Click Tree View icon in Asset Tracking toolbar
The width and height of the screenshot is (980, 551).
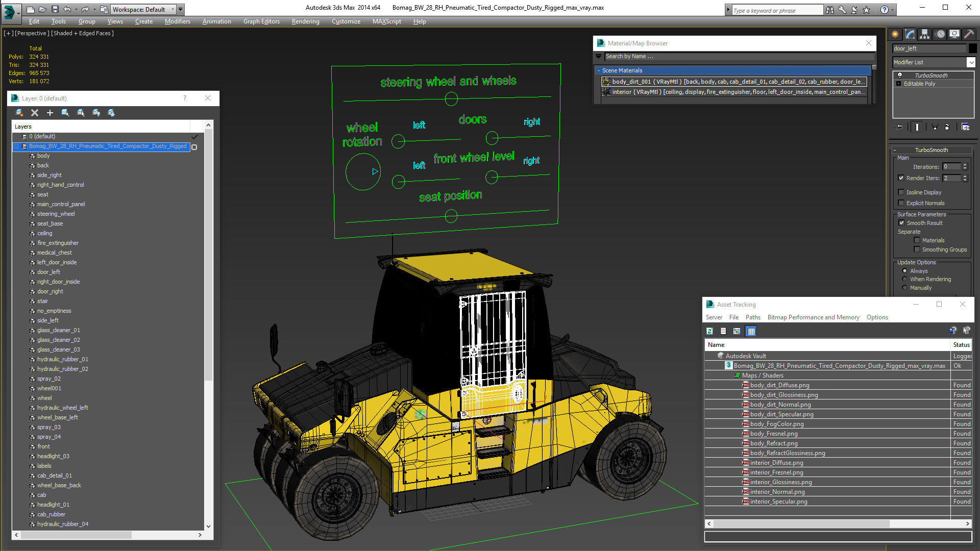pos(737,331)
